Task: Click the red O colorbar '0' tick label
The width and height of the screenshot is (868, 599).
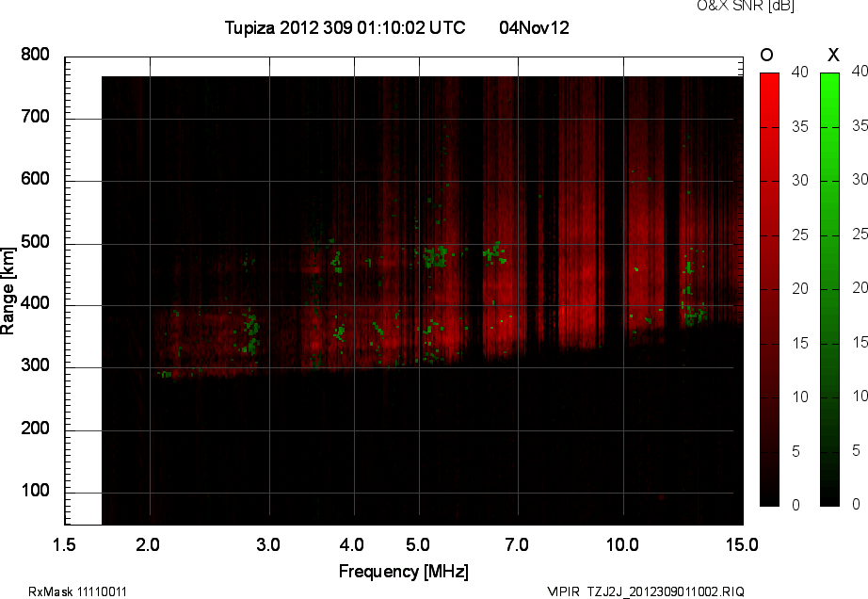Action: (796, 505)
